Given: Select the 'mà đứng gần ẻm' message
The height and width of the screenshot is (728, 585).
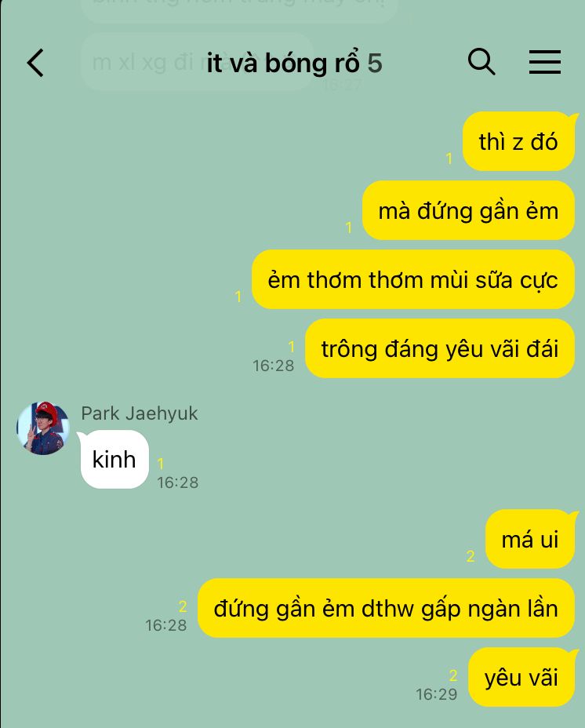Looking at the screenshot, I should coord(468,210).
